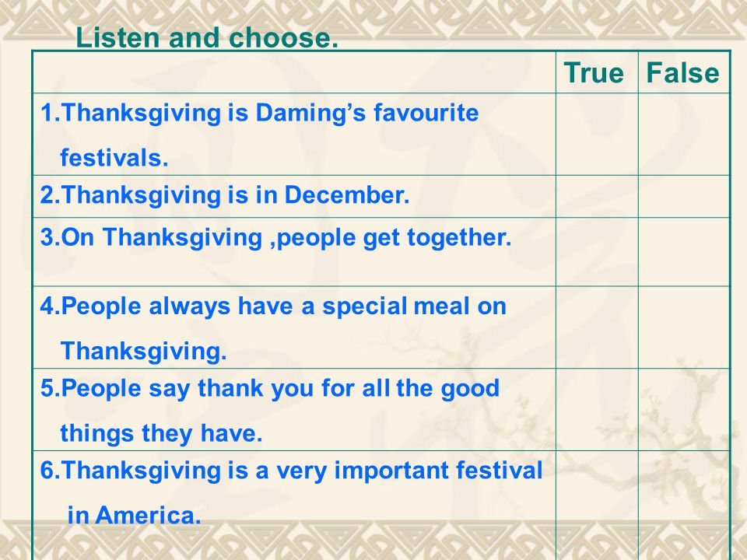The height and width of the screenshot is (560, 747).
Task: Click the True column header
Action: click(x=594, y=73)
